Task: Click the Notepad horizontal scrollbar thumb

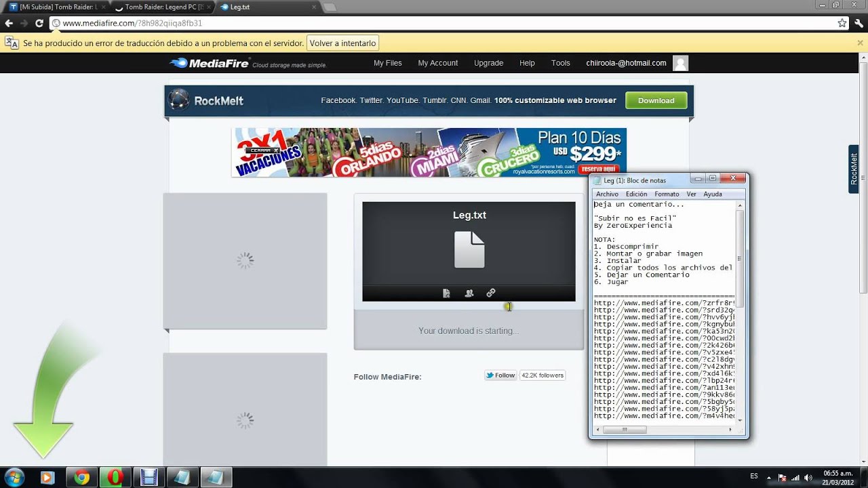Action: coord(625,429)
